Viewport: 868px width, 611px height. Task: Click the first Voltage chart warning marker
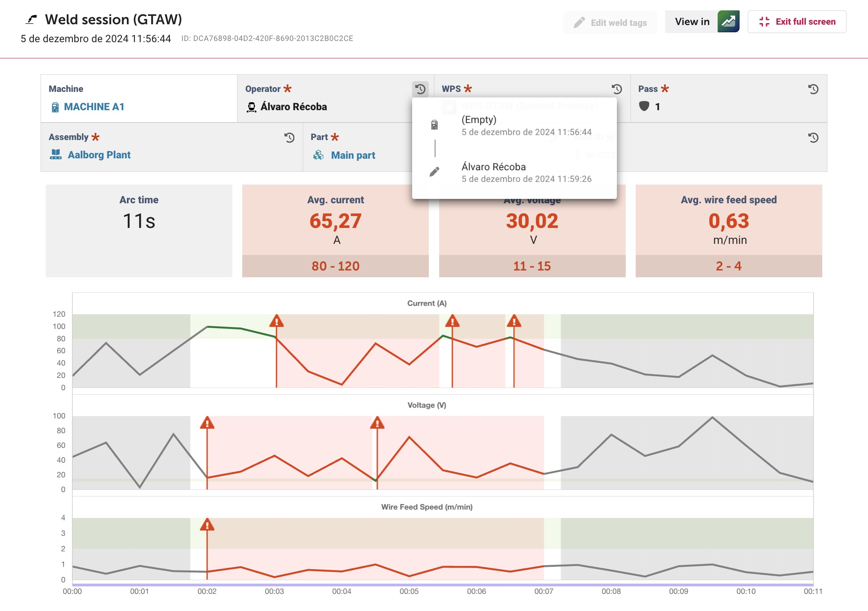[x=207, y=423]
